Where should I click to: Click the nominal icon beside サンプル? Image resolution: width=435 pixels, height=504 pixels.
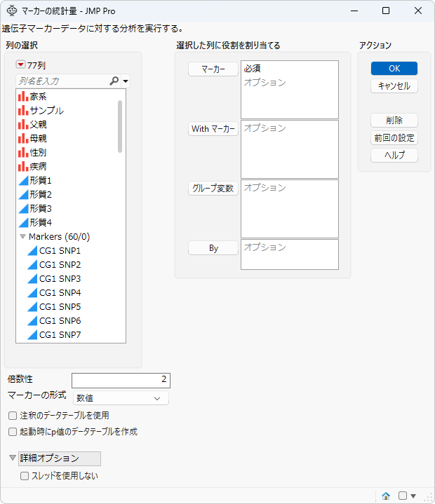(23, 111)
